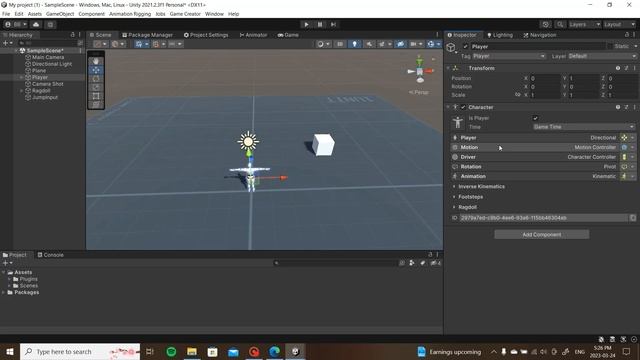Select the Rotate tool in scene toolbar

click(96, 78)
